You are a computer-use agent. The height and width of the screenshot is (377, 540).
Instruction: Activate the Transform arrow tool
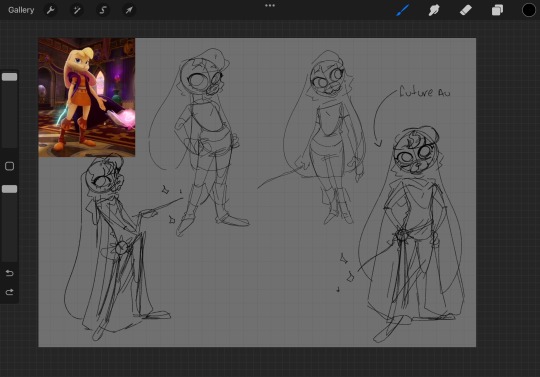[129, 10]
